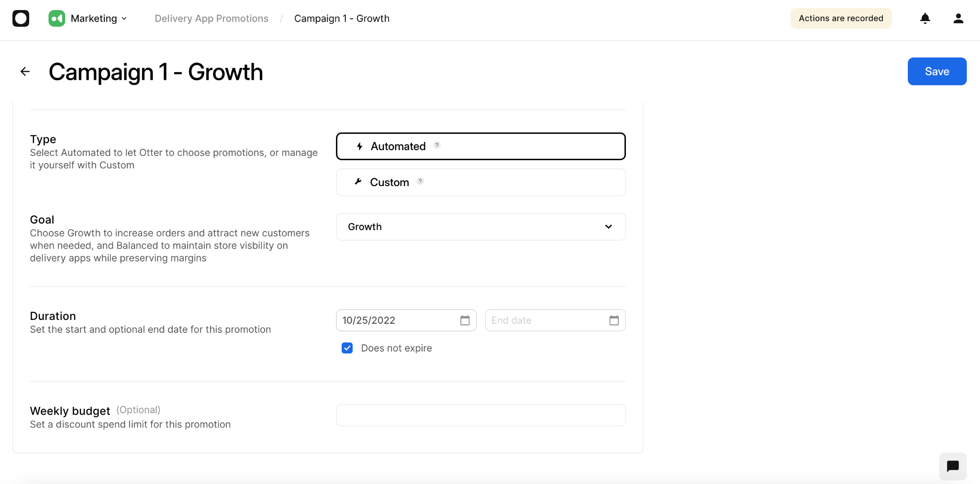Click the wrench Custom icon
This screenshot has height=484, width=980.
click(x=358, y=182)
